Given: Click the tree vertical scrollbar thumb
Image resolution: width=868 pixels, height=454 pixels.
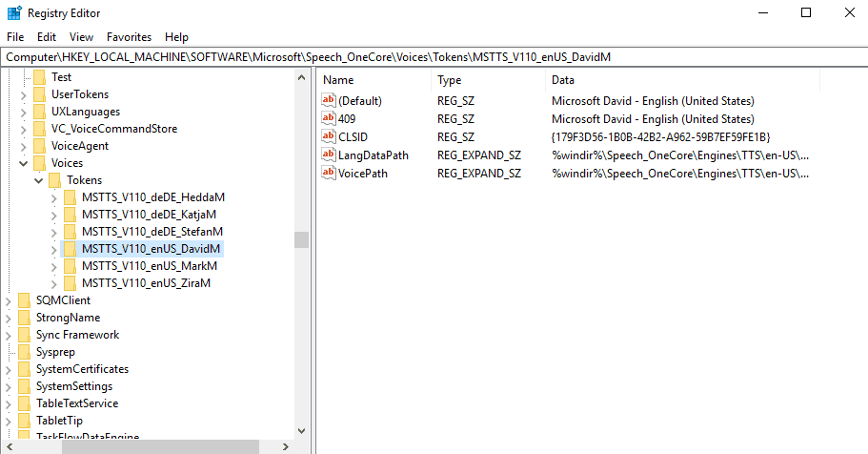Looking at the screenshot, I should tap(301, 239).
